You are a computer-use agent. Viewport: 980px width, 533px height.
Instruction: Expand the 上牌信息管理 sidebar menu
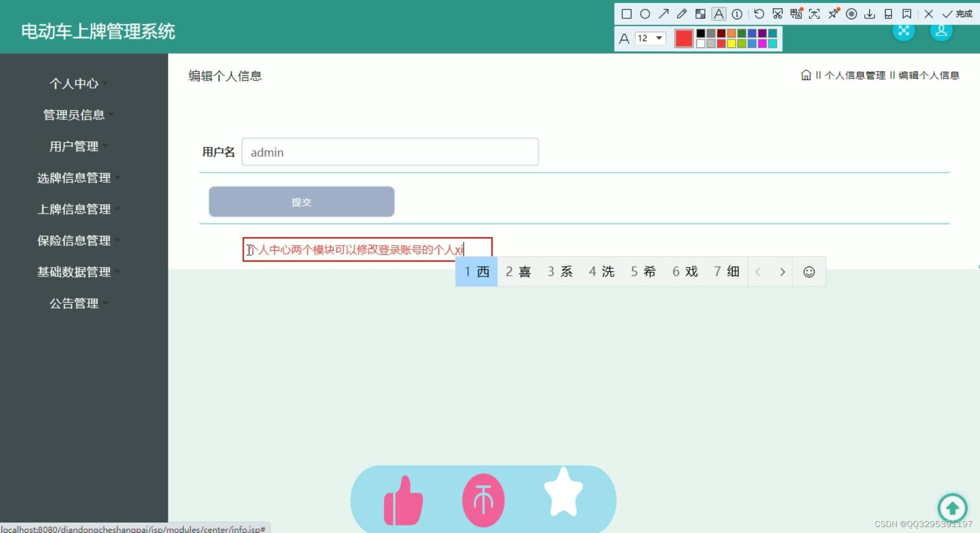click(x=78, y=209)
